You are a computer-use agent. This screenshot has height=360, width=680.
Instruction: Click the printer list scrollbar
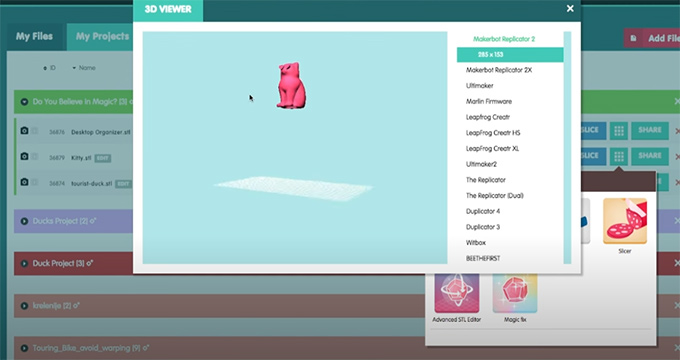[x=567, y=147]
